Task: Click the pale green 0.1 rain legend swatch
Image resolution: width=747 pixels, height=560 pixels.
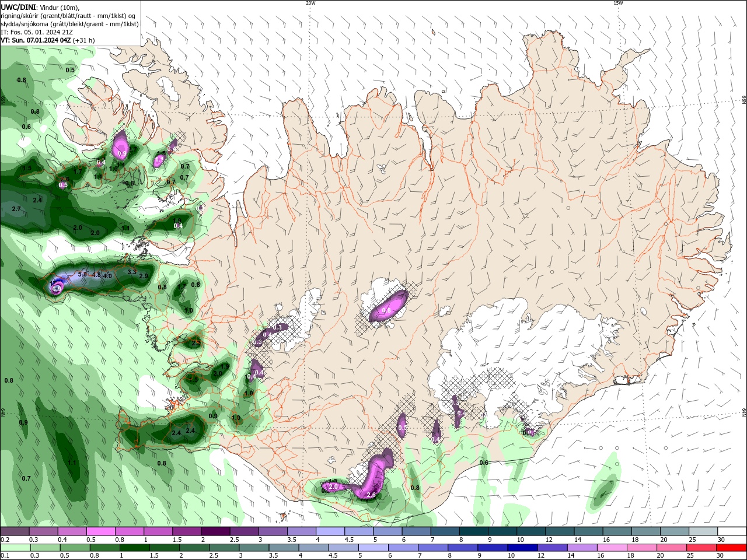Action: tap(15, 548)
